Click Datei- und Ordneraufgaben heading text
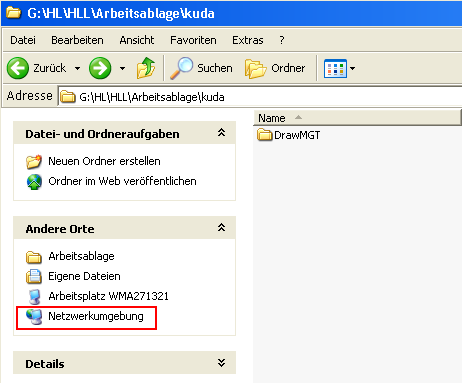The height and width of the screenshot is (383, 462). pyautogui.click(x=102, y=134)
